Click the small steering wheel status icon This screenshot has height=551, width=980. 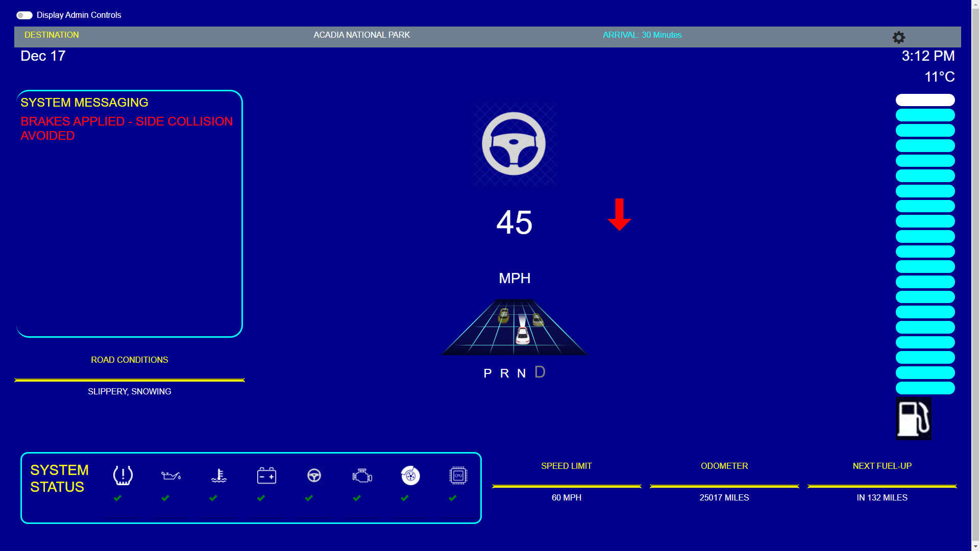pyautogui.click(x=314, y=475)
